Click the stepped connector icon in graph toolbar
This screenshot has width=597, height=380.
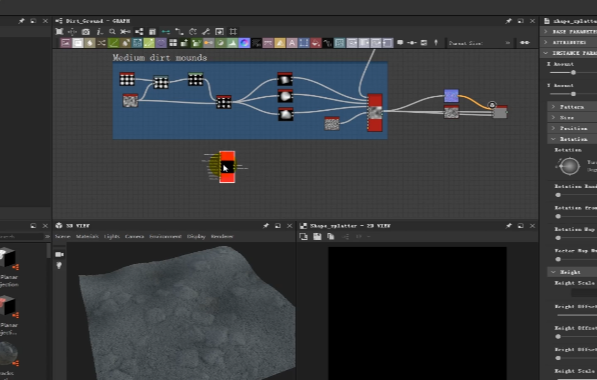point(179,32)
